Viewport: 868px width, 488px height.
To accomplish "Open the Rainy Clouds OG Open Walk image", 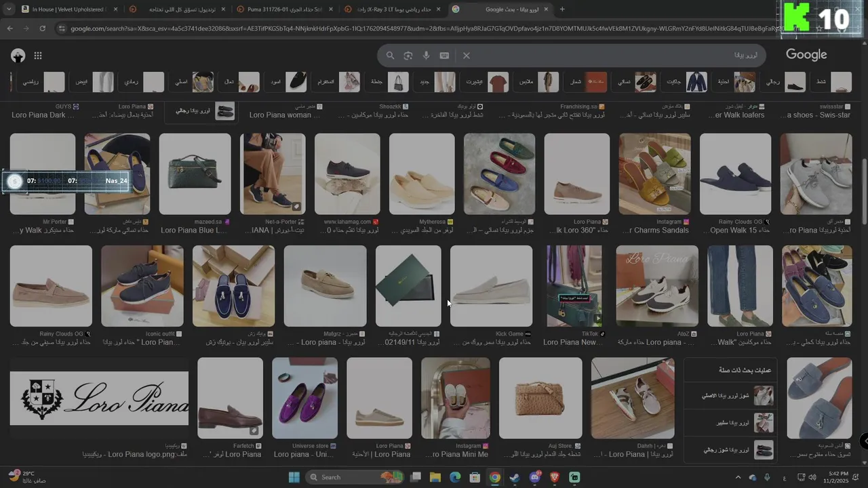I will click(x=736, y=174).
